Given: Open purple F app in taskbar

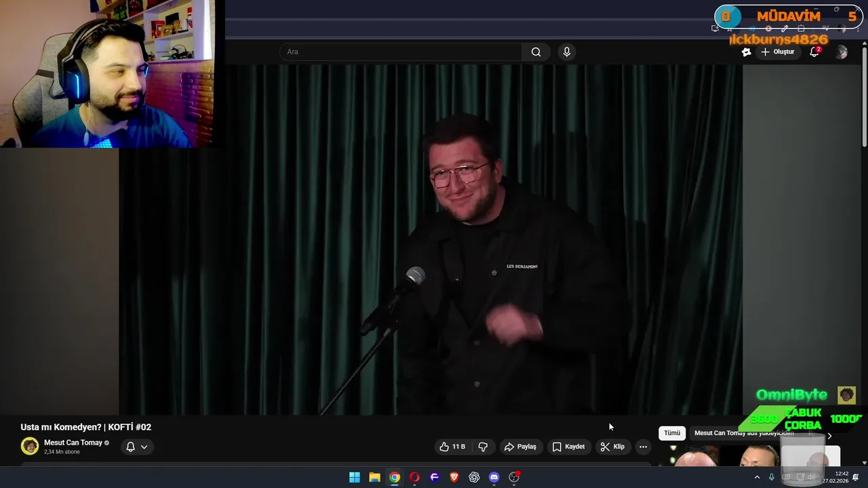Looking at the screenshot, I should (x=435, y=477).
